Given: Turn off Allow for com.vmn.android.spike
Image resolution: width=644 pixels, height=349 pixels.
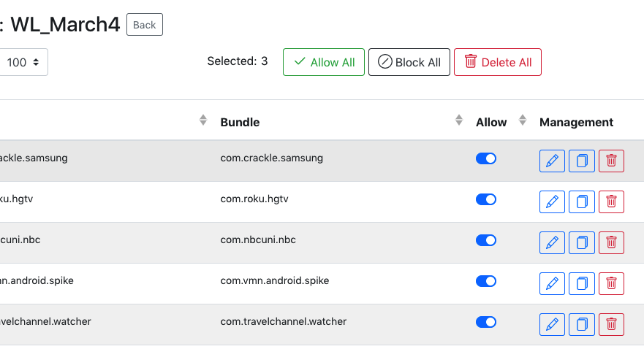Looking at the screenshot, I should [x=486, y=281].
